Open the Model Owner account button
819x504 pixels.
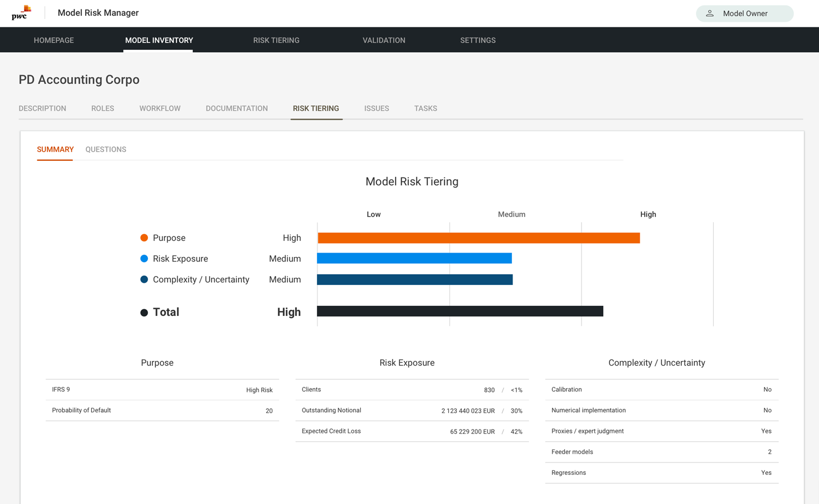point(744,13)
